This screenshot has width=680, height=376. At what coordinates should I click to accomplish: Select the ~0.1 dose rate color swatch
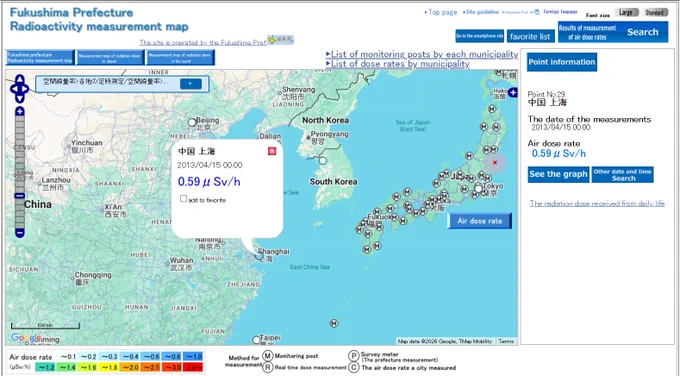tap(68, 356)
